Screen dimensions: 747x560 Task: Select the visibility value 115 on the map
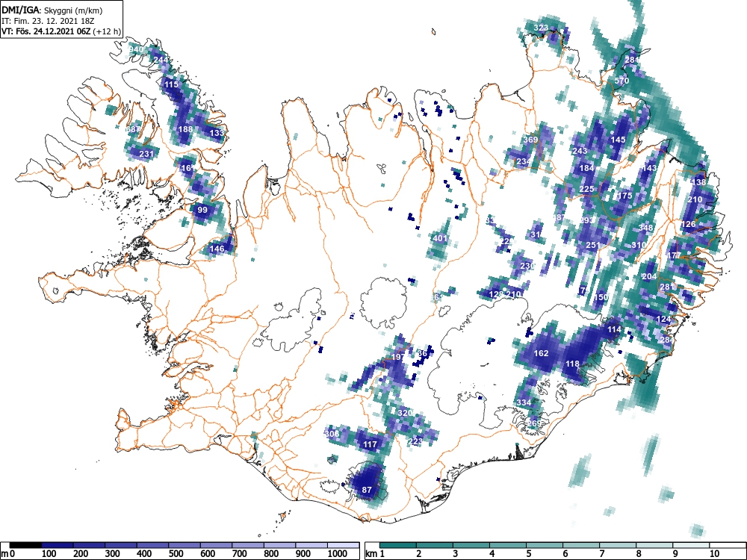pos(171,85)
